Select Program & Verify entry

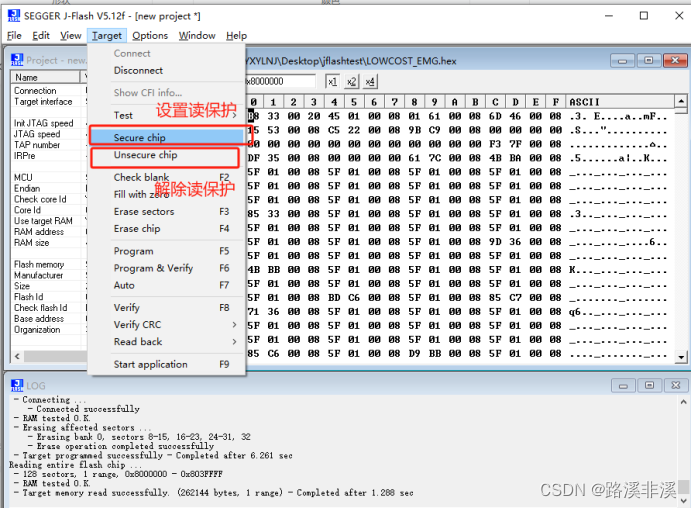166,268
